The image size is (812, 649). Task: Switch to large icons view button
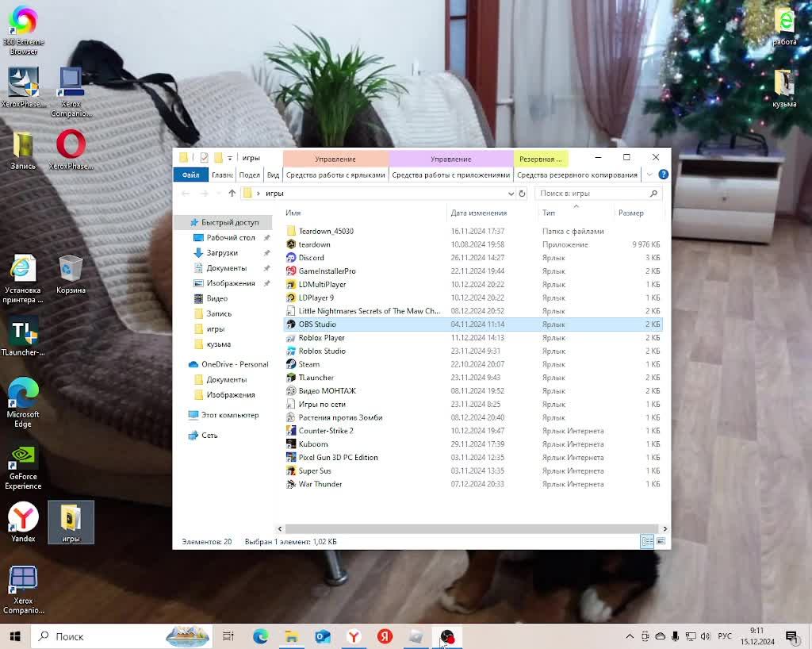[x=661, y=542]
